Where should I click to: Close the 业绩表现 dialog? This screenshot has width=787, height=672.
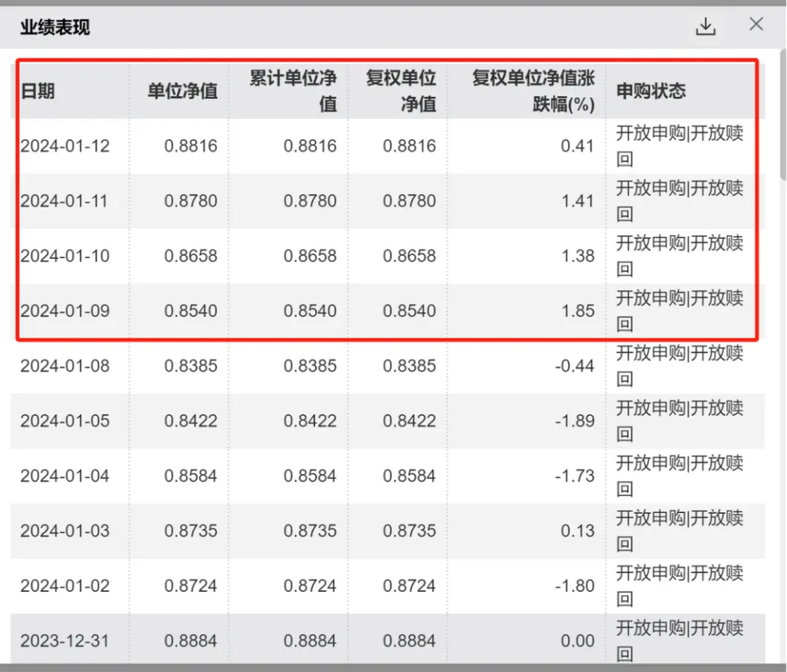(x=756, y=25)
